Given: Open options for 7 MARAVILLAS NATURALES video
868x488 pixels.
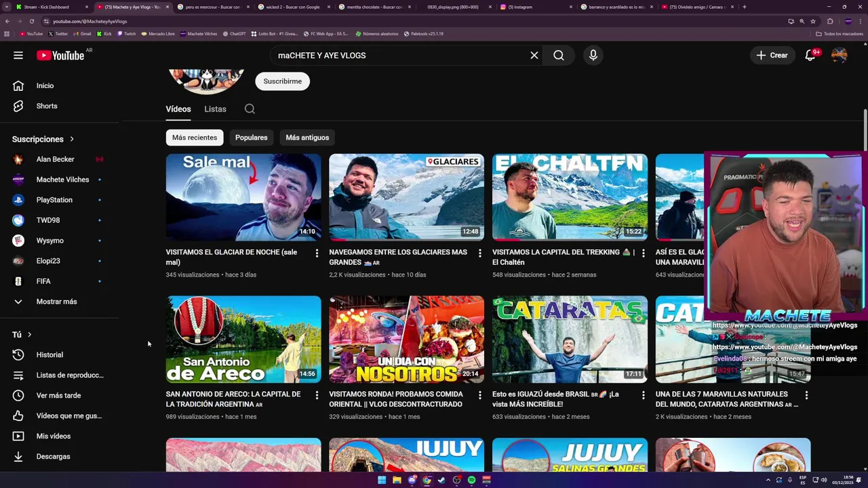Looking at the screenshot, I should point(806,395).
